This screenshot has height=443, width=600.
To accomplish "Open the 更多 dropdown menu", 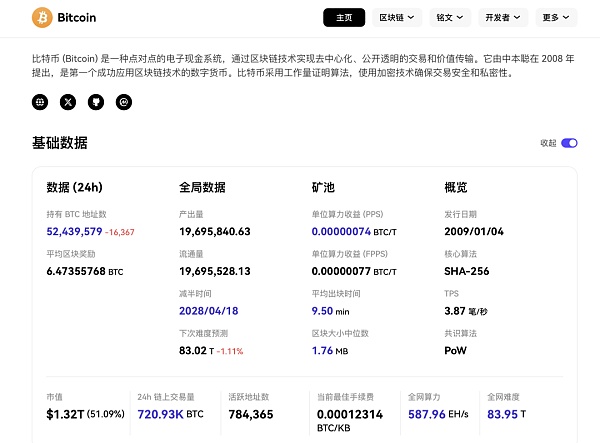I will point(556,18).
